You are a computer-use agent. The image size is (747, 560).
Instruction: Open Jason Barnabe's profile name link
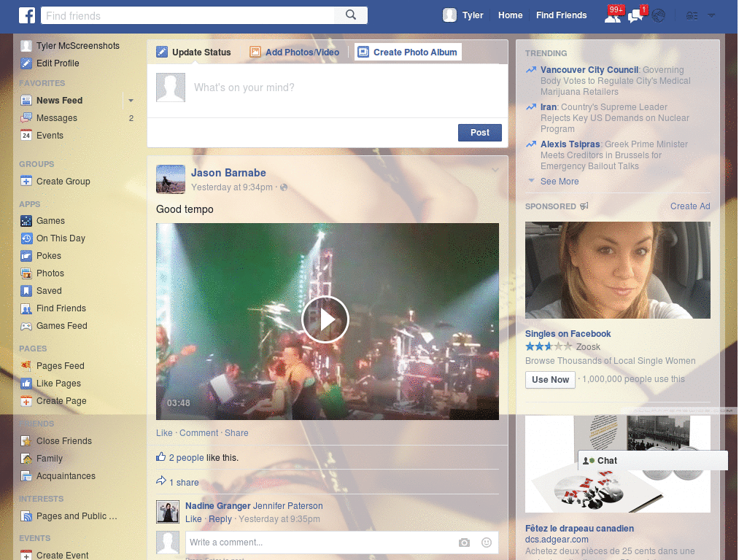(x=228, y=173)
